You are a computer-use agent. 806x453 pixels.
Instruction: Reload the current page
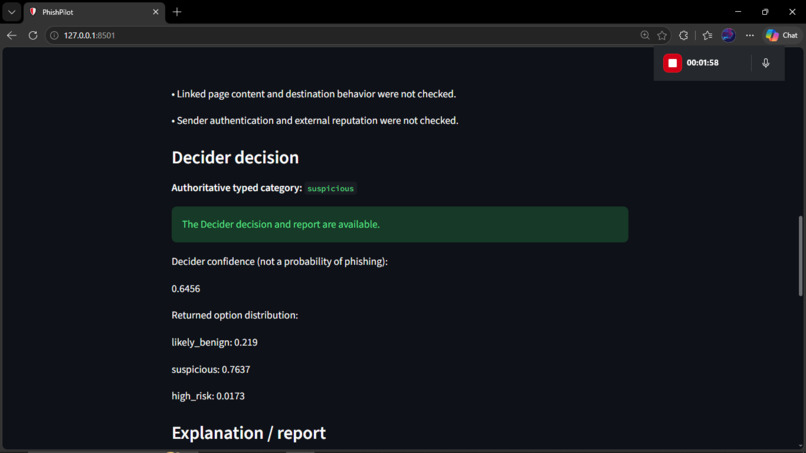pos(33,35)
